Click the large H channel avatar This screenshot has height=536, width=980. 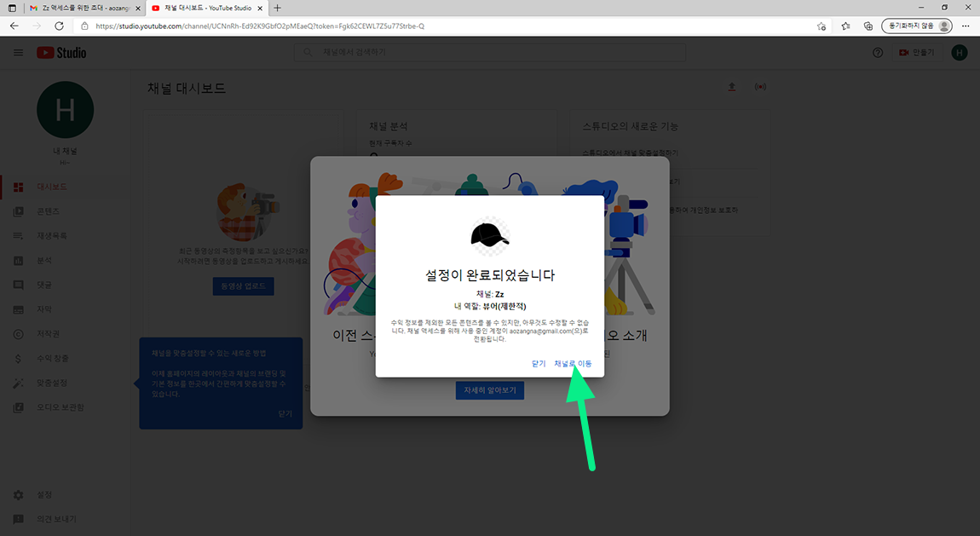point(65,110)
